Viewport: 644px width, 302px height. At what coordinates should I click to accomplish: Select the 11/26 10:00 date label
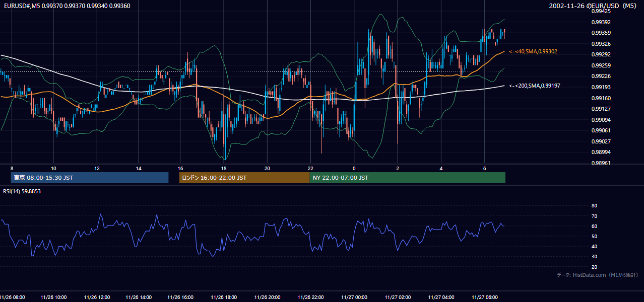(54, 297)
